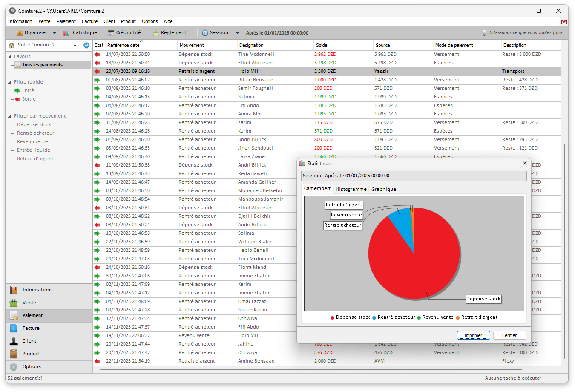575x392 pixels.
Task: Click the red Dépense stock legend dot
Action: [332, 317]
